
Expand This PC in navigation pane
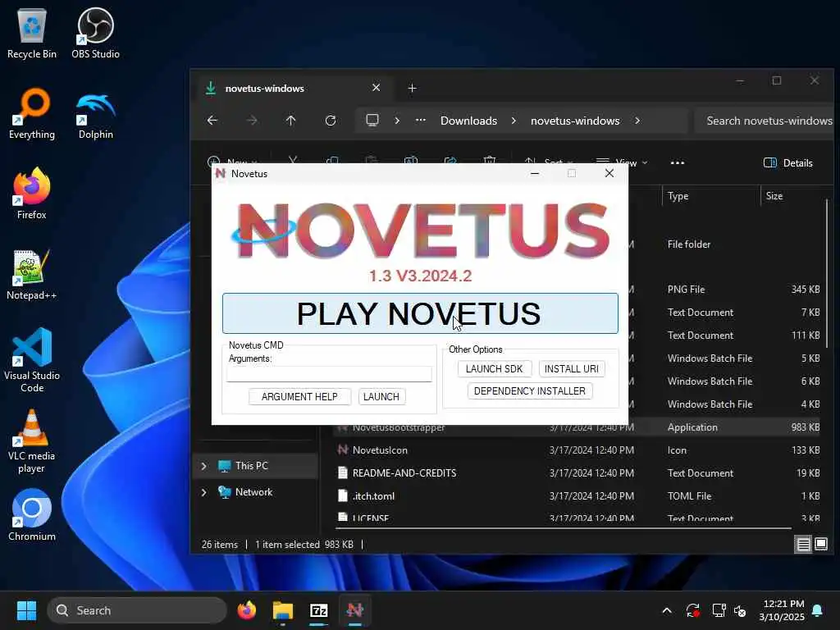(x=204, y=466)
